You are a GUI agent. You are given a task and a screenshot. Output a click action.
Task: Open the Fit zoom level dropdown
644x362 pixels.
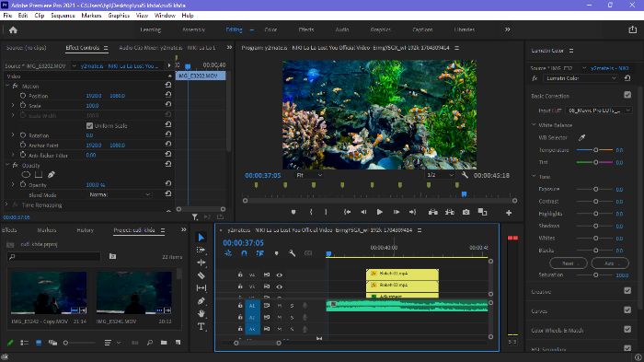click(309, 175)
